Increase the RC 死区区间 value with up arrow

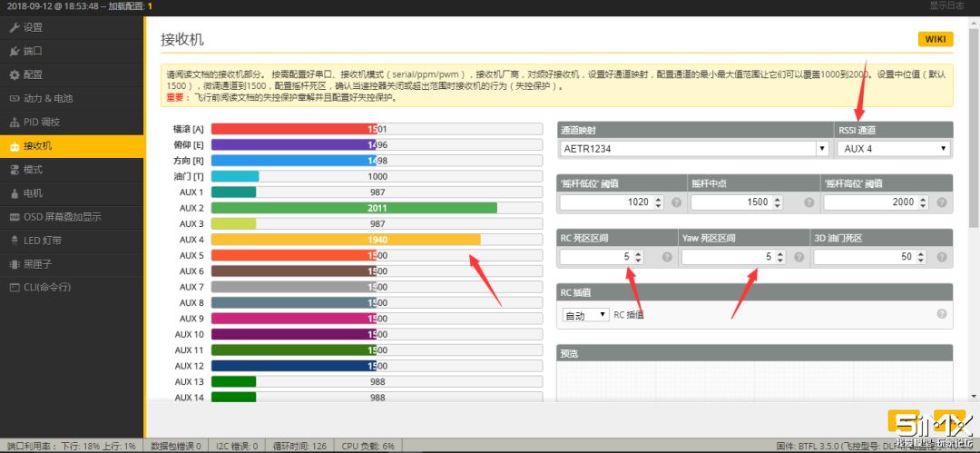(638, 253)
